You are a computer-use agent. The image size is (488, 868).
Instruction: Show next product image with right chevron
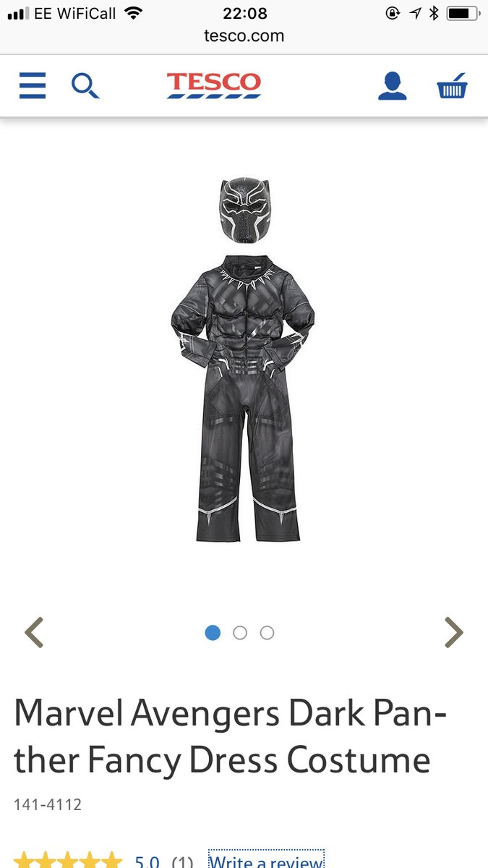453,633
